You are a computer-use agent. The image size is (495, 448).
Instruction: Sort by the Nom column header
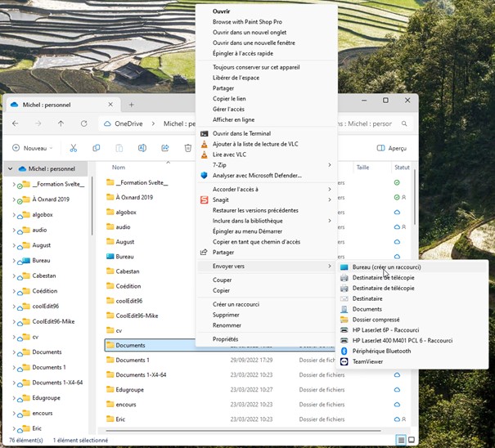point(119,168)
